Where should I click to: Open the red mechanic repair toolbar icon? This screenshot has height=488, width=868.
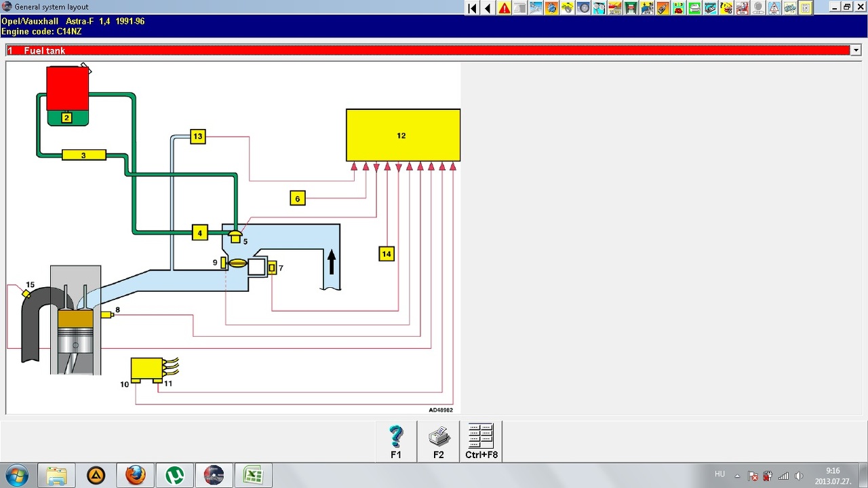742,8
